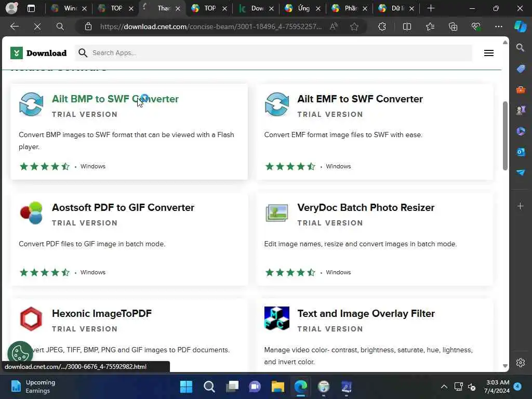This screenshot has width=532, height=399.
Task: Click Ailt BMP to SWF app icon
Action: tap(31, 104)
